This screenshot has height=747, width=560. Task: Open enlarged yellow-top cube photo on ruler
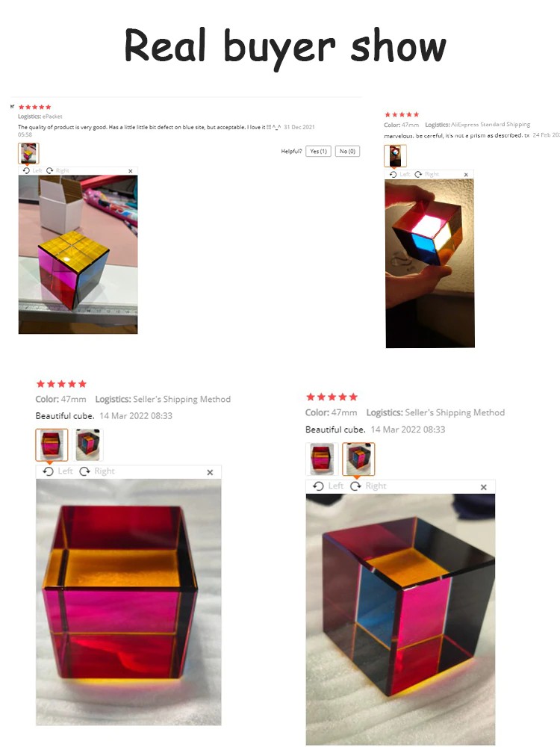point(78,255)
